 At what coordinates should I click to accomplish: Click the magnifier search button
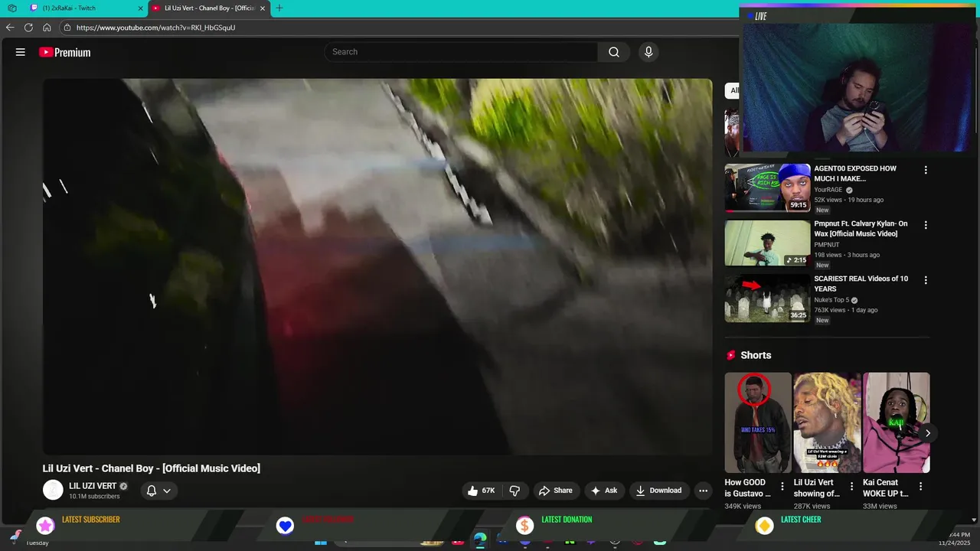(x=614, y=52)
